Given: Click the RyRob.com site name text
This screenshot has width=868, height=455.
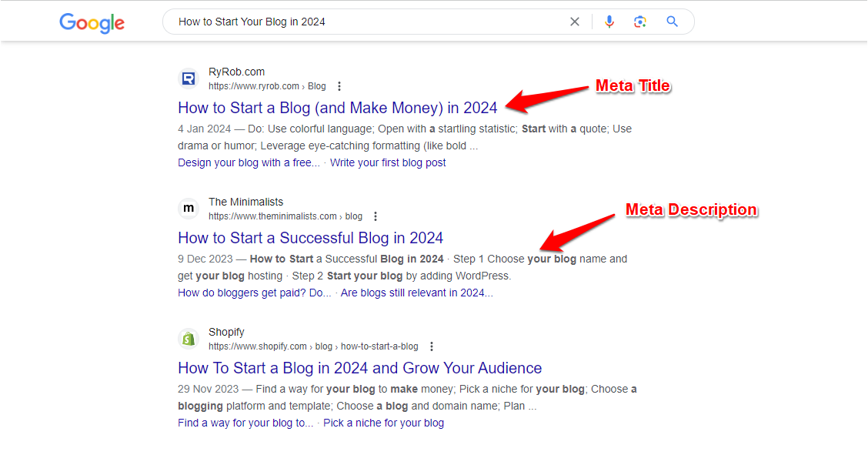Looking at the screenshot, I should [236, 72].
